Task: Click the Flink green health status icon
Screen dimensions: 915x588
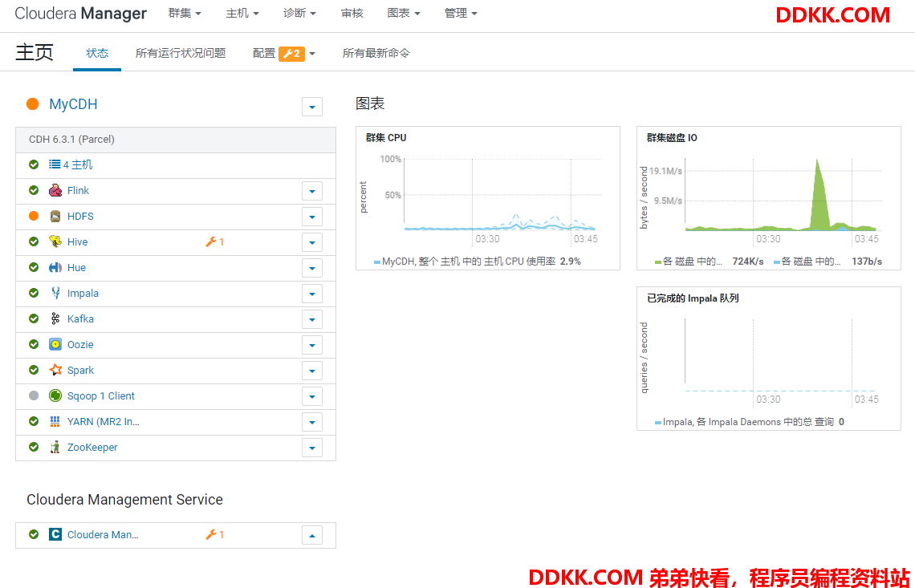Action: (x=34, y=190)
